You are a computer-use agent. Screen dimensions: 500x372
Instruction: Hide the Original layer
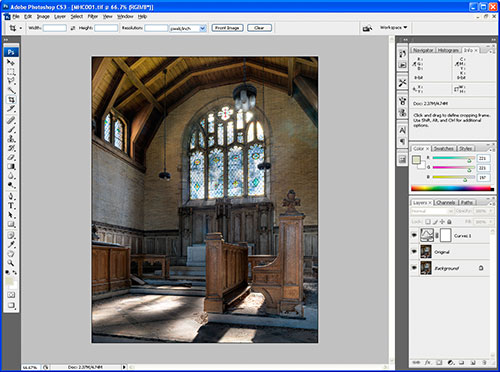pyautogui.click(x=414, y=252)
